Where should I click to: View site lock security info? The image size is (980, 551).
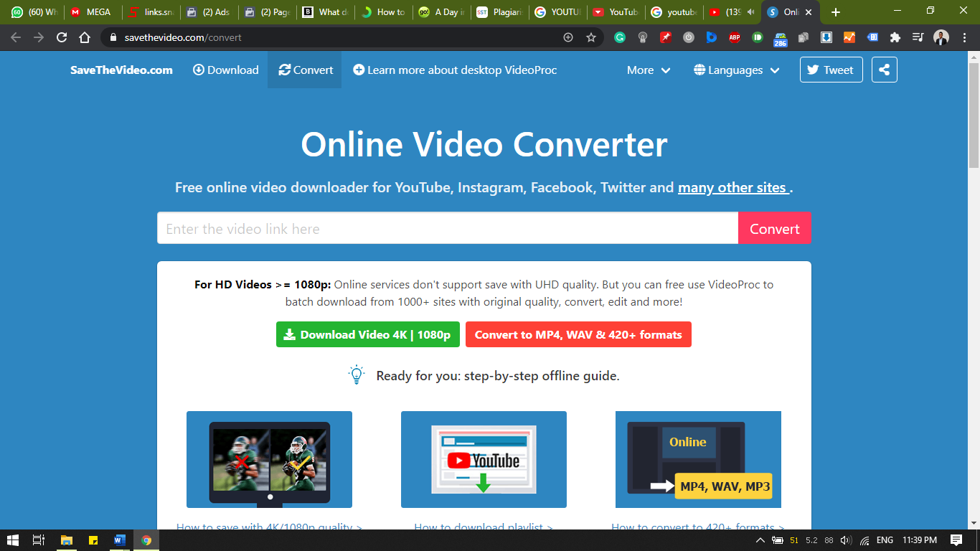[113, 37]
